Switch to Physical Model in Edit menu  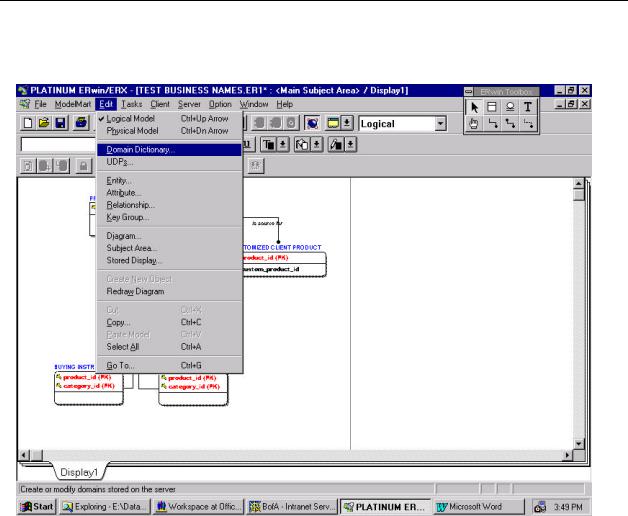169,131
